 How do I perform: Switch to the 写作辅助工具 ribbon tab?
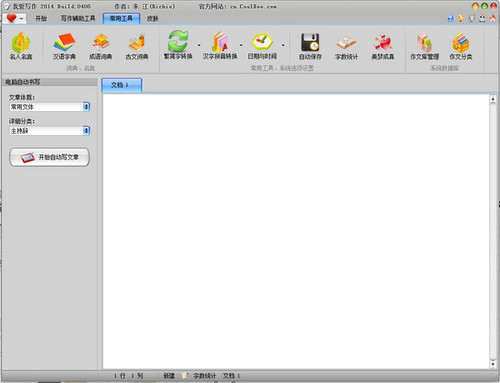coord(78,19)
